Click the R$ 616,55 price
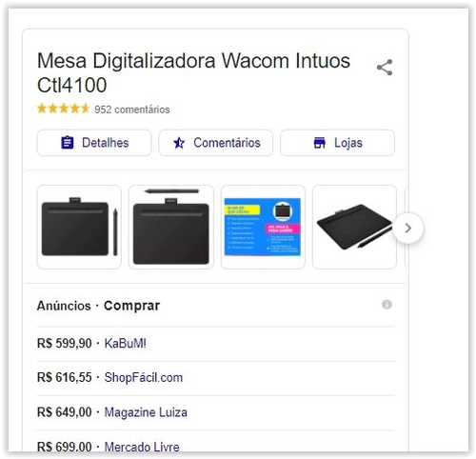The width and height of the screenshot is (476, 459). click(x=65, y=378)
